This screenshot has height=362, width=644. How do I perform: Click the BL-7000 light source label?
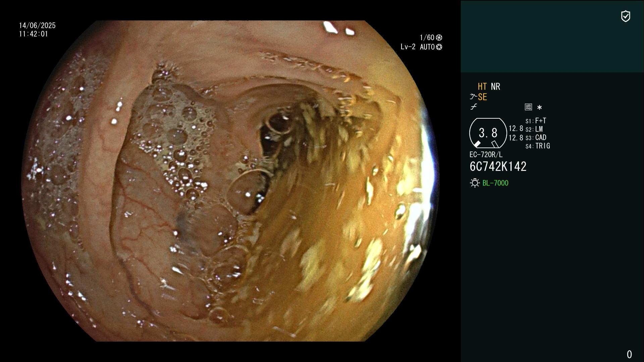coord(495,183)
